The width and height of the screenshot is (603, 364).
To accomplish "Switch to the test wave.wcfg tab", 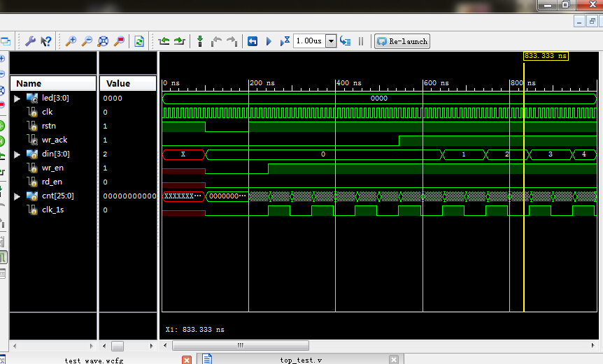I will pyautogui.click(x=93, y=360).
